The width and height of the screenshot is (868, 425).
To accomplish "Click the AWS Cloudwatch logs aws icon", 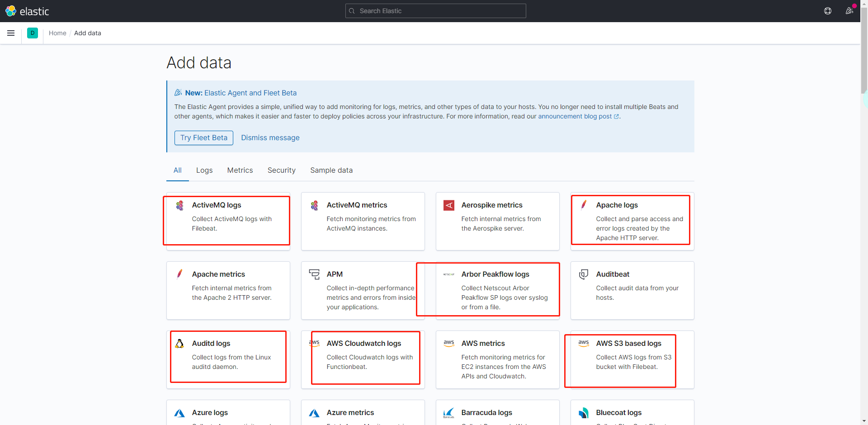I will pyautogui.click(x=314, y=343).
